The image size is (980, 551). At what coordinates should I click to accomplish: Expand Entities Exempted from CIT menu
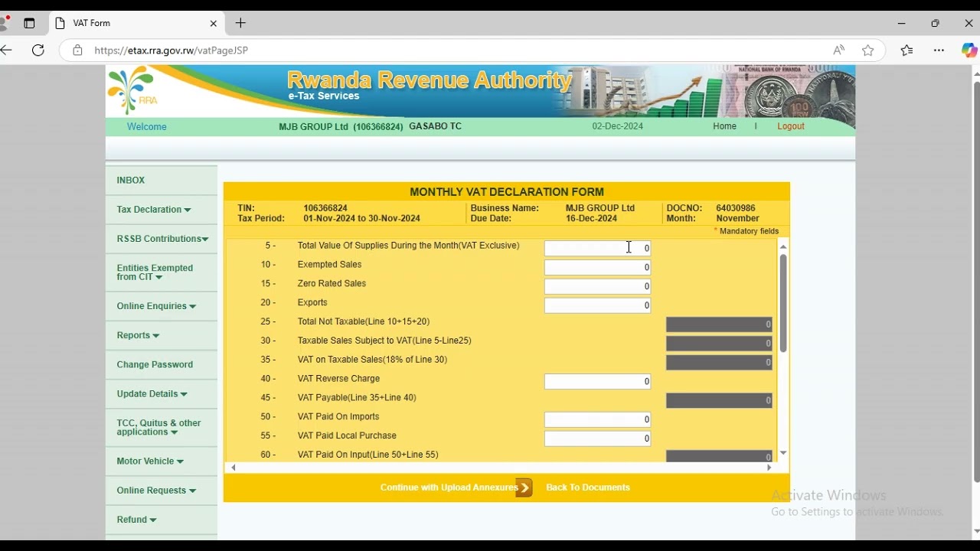point(162,272)
